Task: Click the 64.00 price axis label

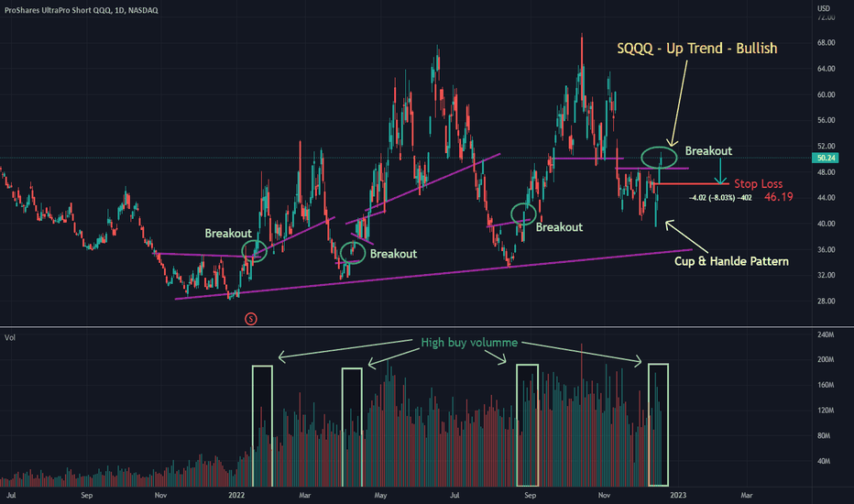Action: click(826, 69)
